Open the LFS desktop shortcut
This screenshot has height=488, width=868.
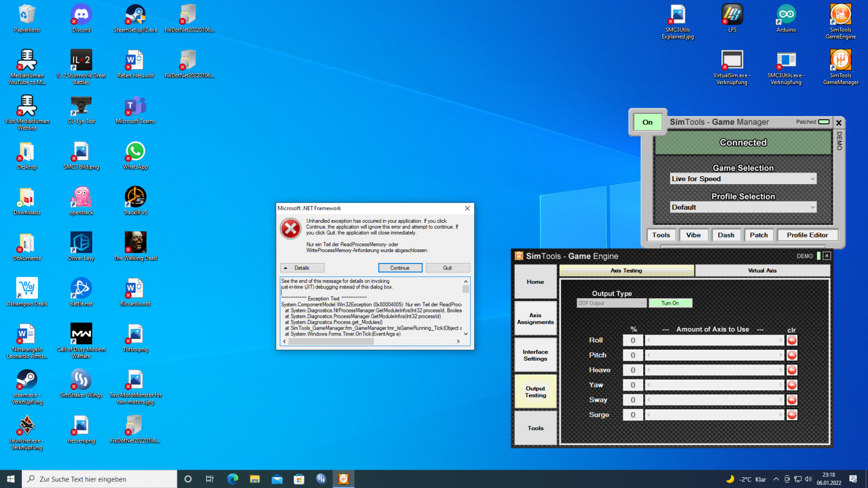click(732, 18)
